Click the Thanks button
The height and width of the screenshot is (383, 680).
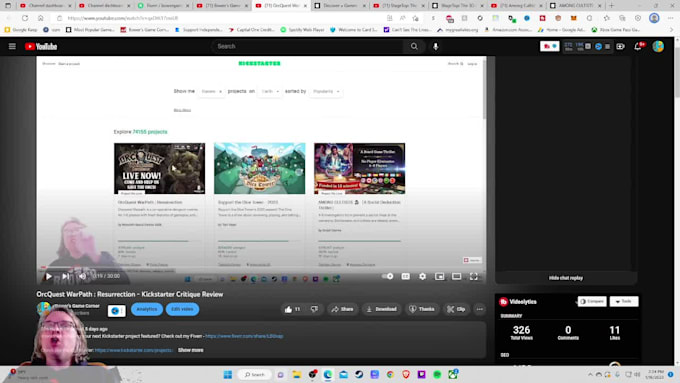coord(422,309)
